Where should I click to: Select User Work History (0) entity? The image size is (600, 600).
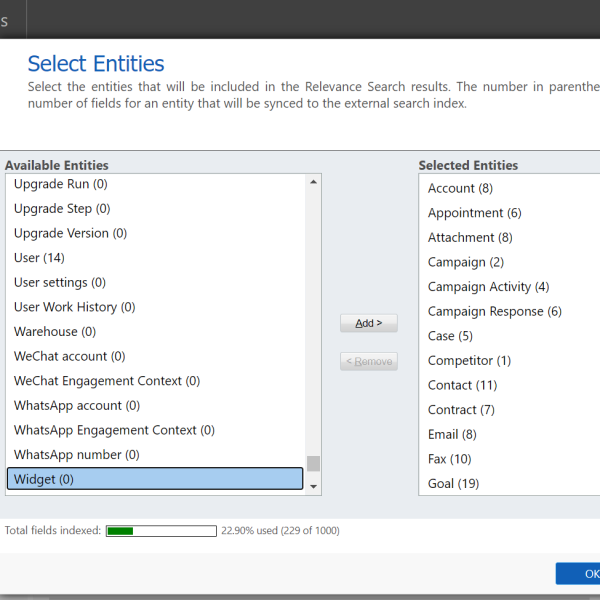tap(75, 307)
